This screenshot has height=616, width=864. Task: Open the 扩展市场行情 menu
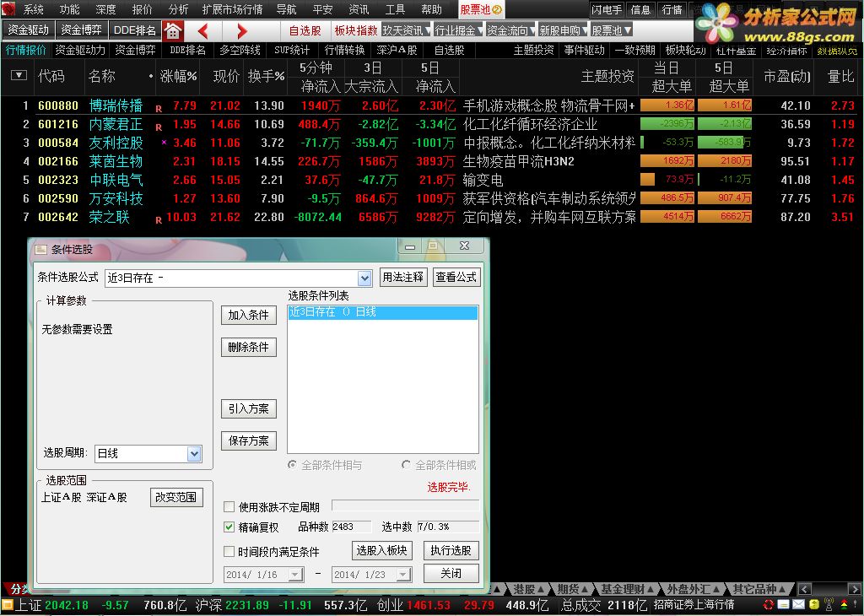point(232,9)
